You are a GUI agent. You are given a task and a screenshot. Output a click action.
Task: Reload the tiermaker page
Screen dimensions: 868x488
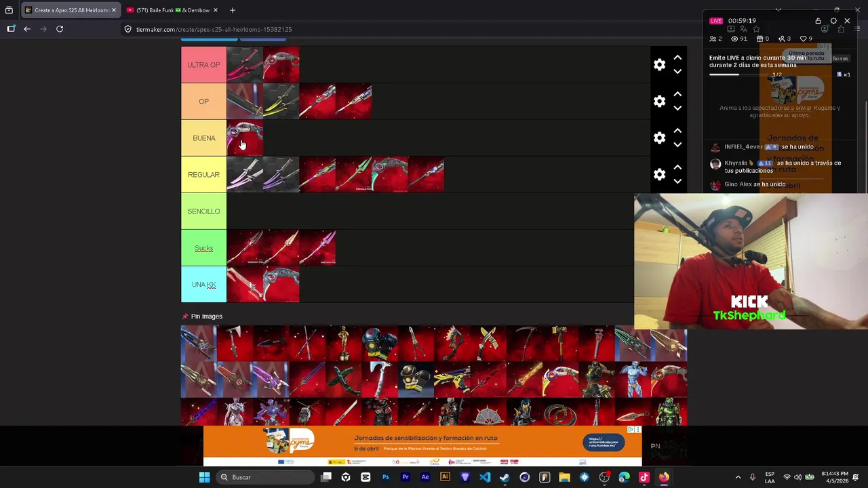point(60,29)
